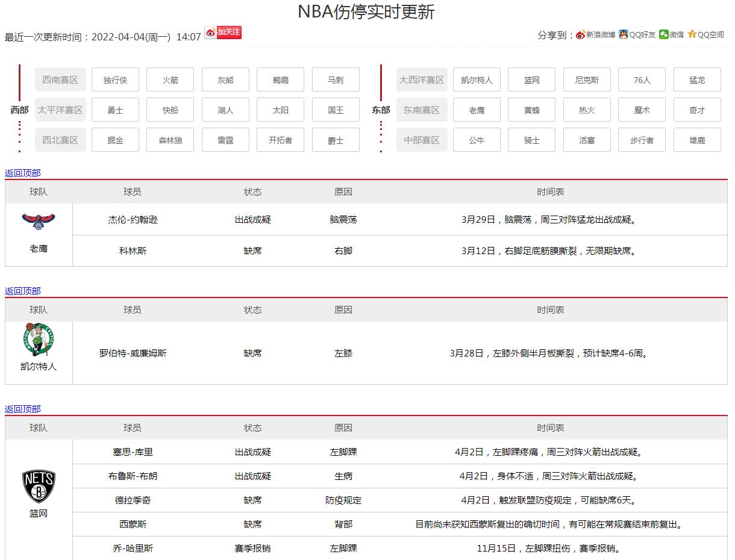Select the 76人 team button
Image resolution: width=735 pixels, height=560 pixels.
(x=642, y=79)
